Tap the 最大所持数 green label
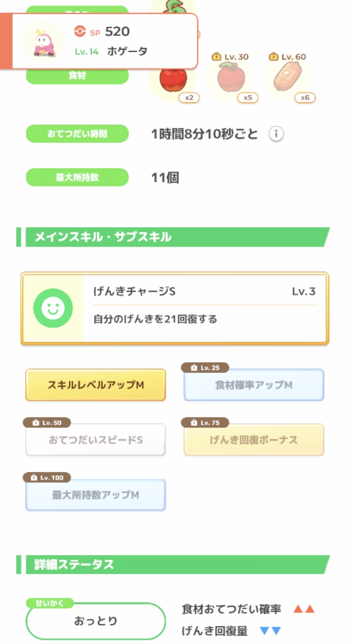This screenshot has width=349, height=644. [x=77, y=177]
